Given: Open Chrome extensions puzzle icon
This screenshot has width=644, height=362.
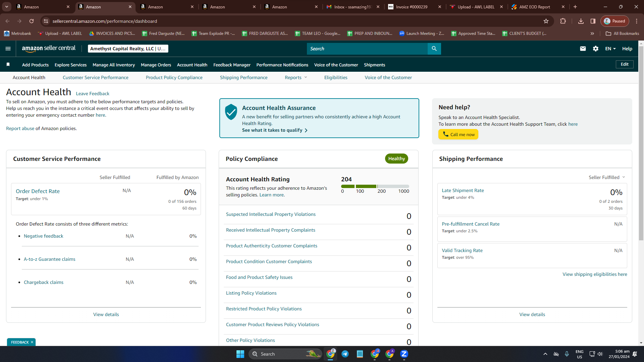Looking at the screenshot, I should [563, 21].
